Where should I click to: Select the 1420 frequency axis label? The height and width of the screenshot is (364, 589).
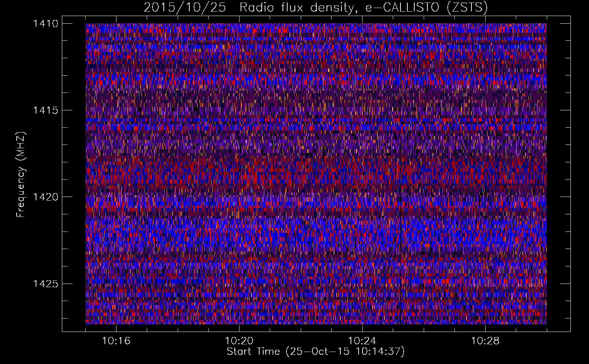click(46, 197)
